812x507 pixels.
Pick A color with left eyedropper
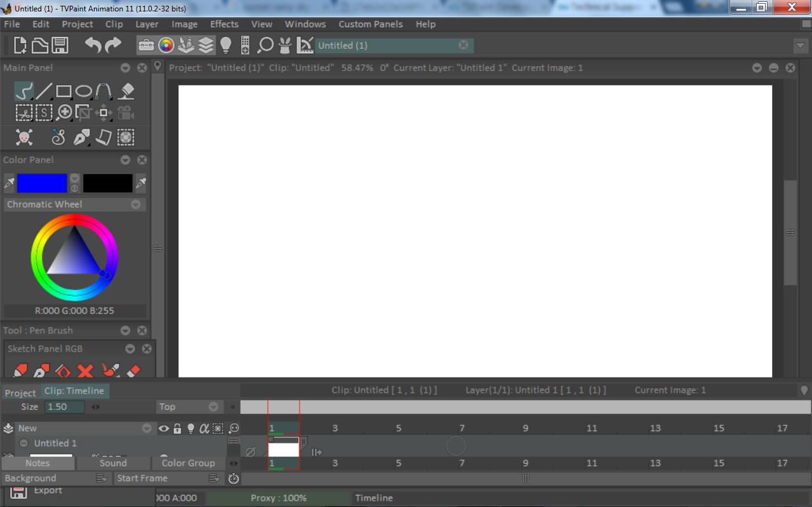9,183
